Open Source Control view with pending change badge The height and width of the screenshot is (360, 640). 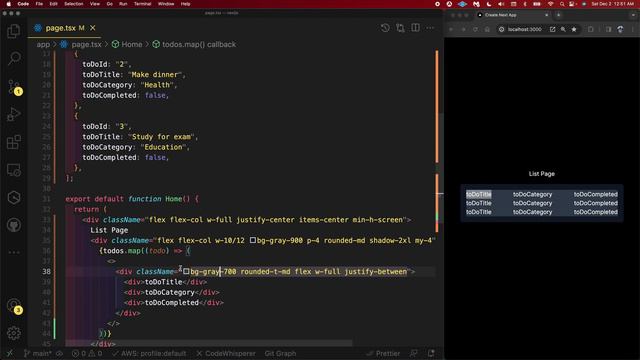[x=15, y=87]
